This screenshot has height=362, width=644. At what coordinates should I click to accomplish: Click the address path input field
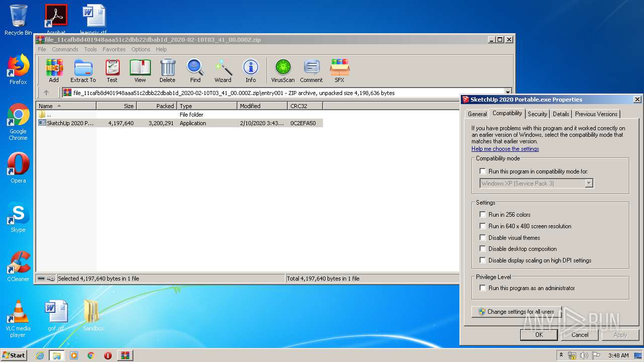(283, 93)
